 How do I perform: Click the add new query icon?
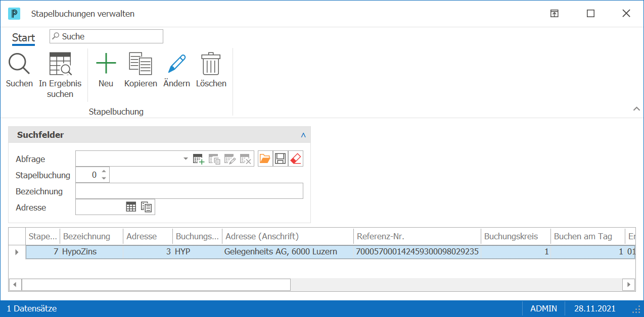pos(199,159)
